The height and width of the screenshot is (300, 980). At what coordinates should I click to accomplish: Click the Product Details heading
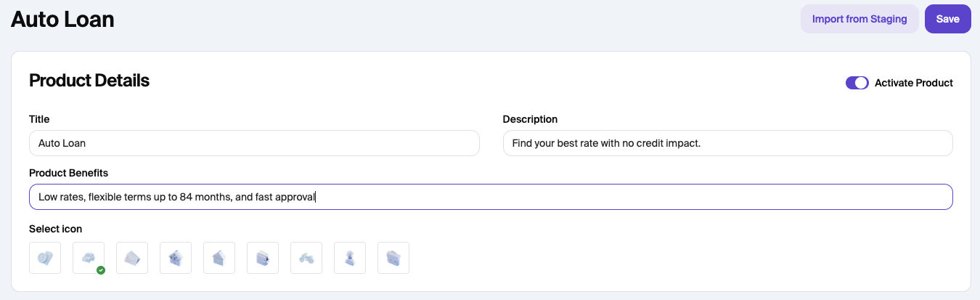(x=89, y=81)
